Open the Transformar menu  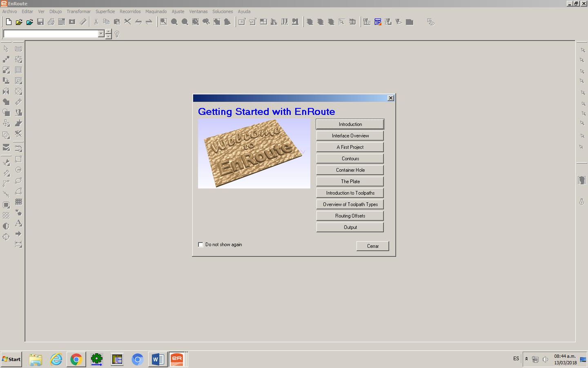[x=79, y=11]
